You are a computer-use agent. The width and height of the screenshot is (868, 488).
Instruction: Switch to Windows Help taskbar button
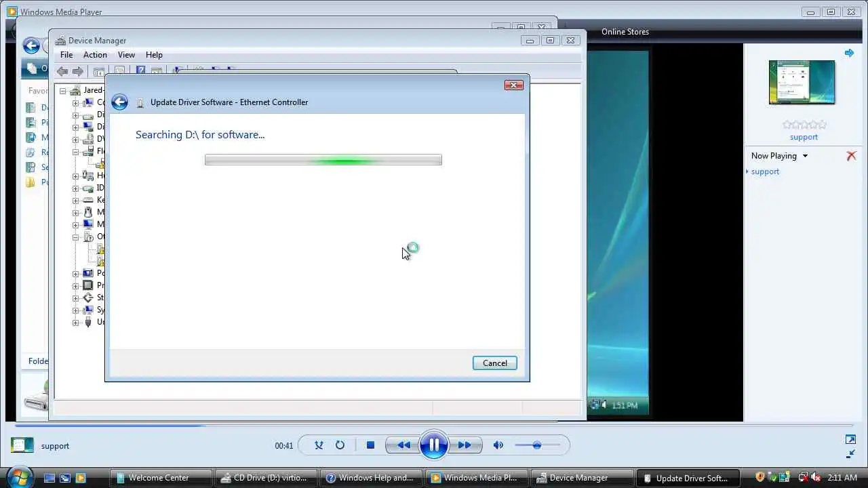tap(372, 478)
